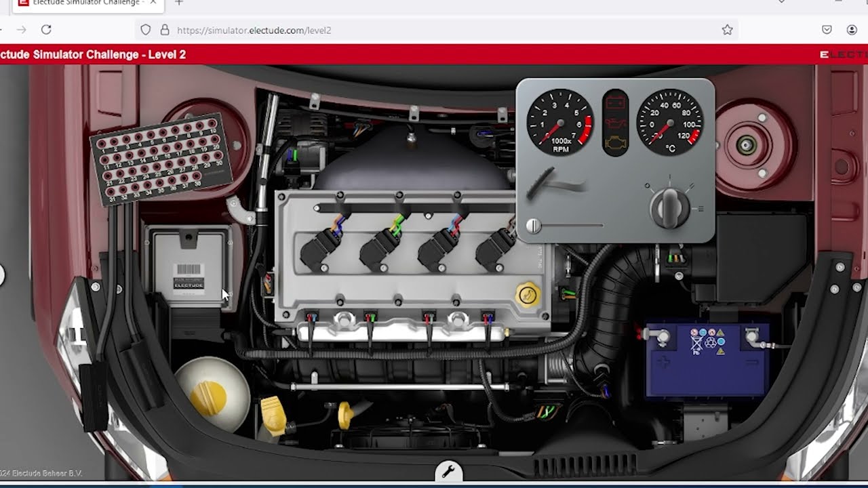868x488 pixels.
Task: Click the right strut tower mount
Action: click(746, 144)
